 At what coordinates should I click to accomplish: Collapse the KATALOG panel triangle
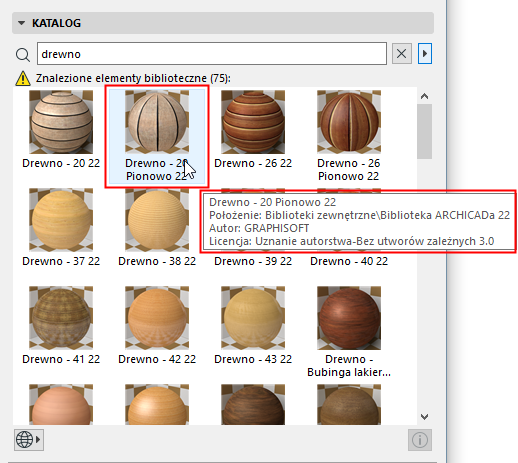point(21,23)
